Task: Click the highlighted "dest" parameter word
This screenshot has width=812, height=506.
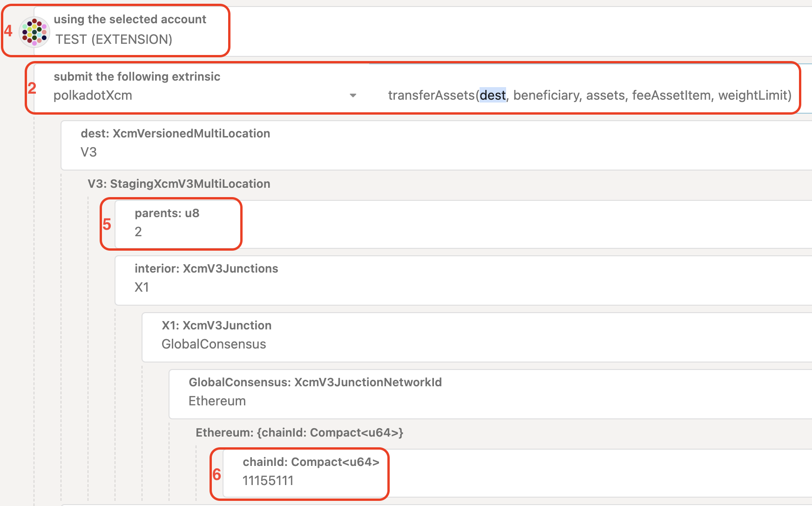Action: pos(493,96)
